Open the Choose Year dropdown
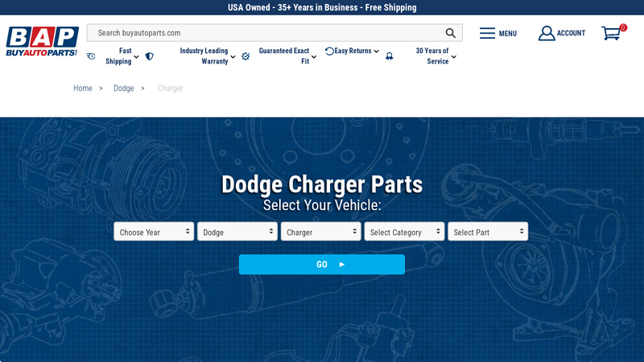The width and height of the screenshot is (644, 362). 154,232
